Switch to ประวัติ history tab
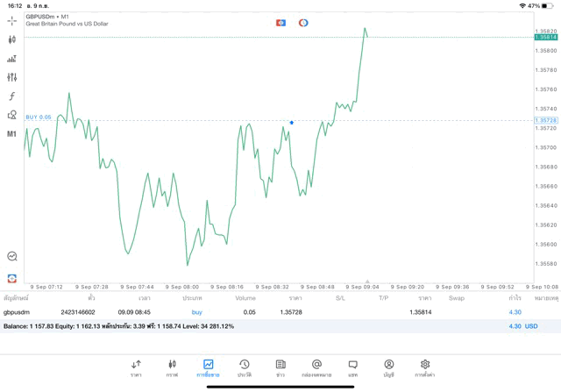 [244, 367]
